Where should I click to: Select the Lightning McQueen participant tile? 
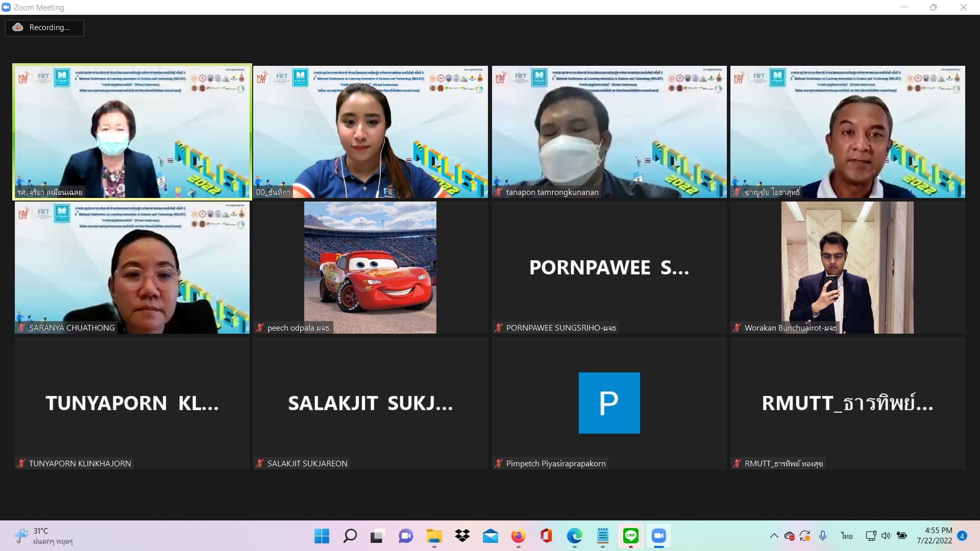pyautogui.click(x=370, y=267)
